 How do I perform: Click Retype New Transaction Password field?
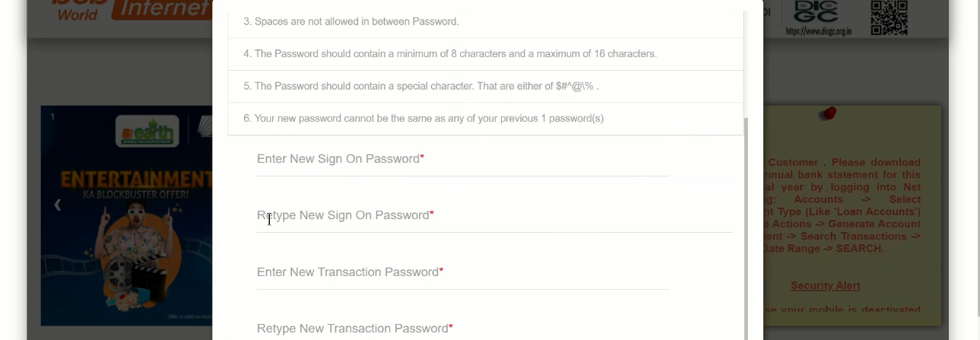pyautogui.click(x=462, y=329)
